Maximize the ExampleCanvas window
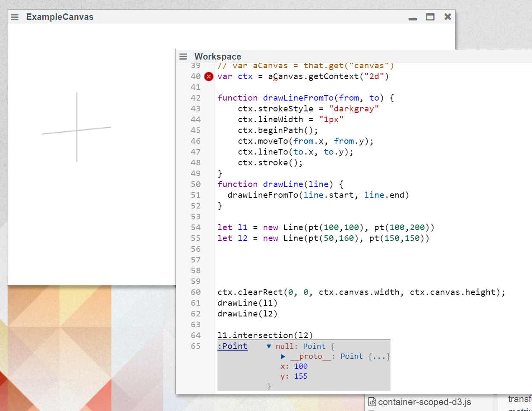This screenshot has width=532, height=411. (430, 17)
